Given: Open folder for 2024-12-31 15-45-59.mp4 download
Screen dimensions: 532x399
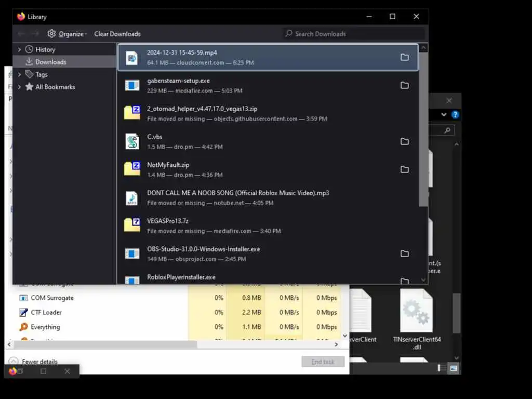Looking at the screenshot, I should click(404, 57).
